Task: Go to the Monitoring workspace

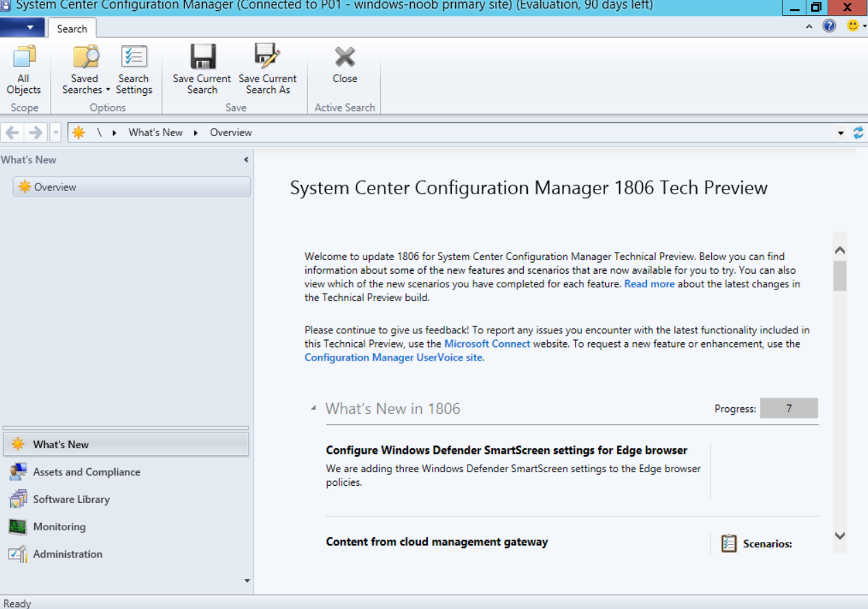Action: [126, 527]
